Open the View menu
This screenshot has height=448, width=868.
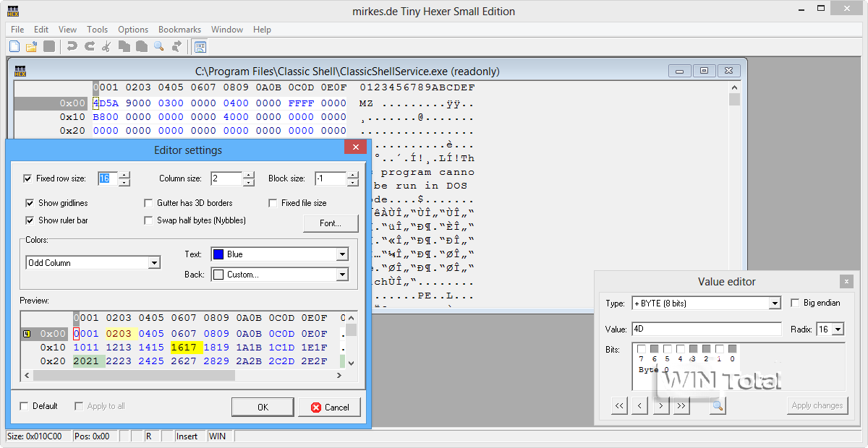coord(67,30)
